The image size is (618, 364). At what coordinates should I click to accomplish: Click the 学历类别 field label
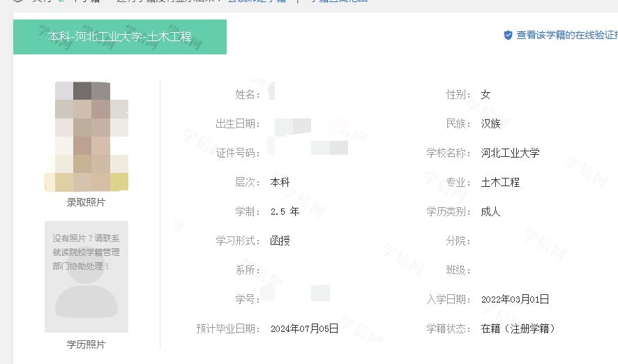(448, 211)
